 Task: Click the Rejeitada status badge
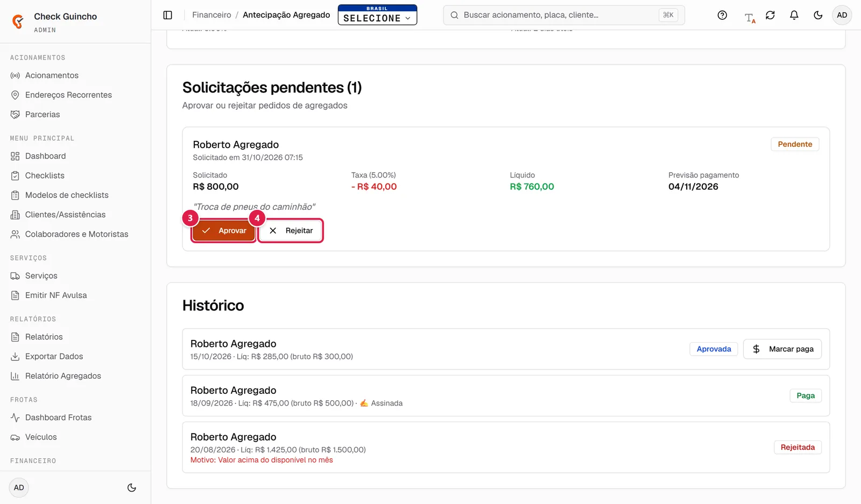798,448
